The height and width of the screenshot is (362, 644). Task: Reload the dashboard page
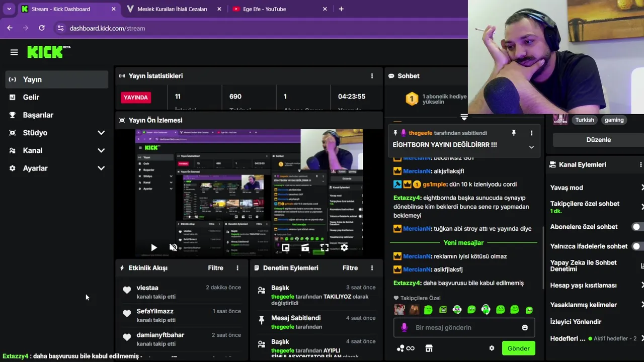coord(42,28)
